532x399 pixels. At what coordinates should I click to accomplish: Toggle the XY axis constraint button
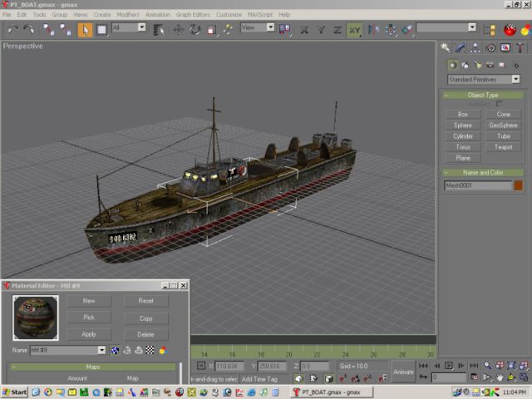[355, 29]
